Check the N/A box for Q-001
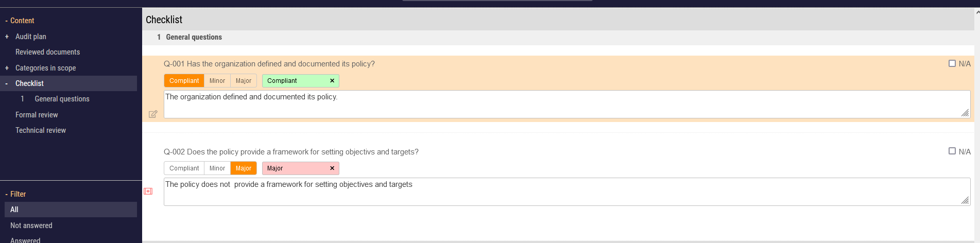980x243 pixels. pyautogui.click(x=952, y=63)
